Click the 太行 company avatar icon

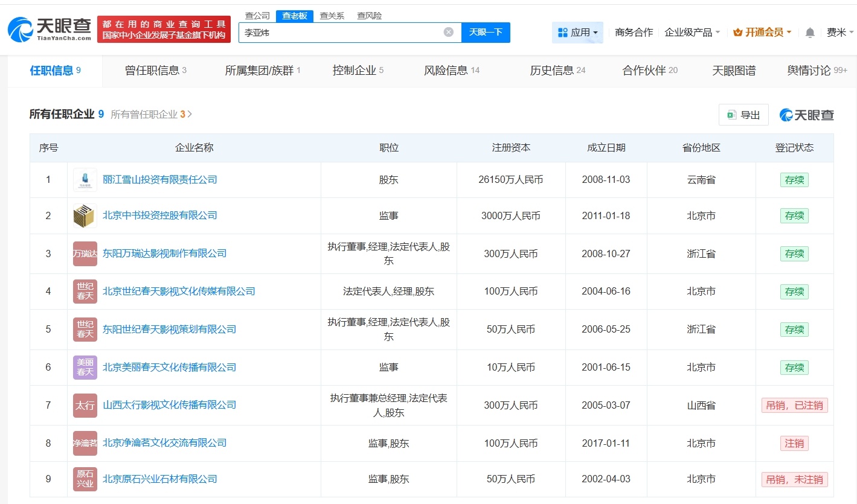coord(85,405)
